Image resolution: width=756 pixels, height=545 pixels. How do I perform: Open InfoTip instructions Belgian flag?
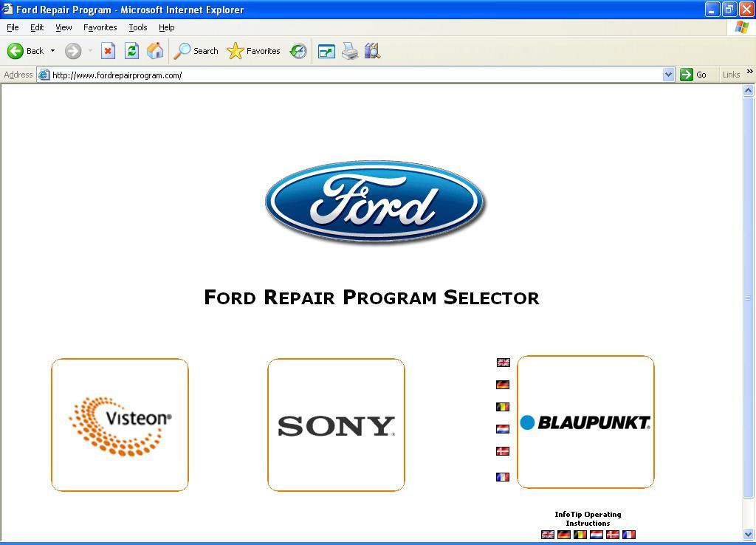click(x=580, y=535)
